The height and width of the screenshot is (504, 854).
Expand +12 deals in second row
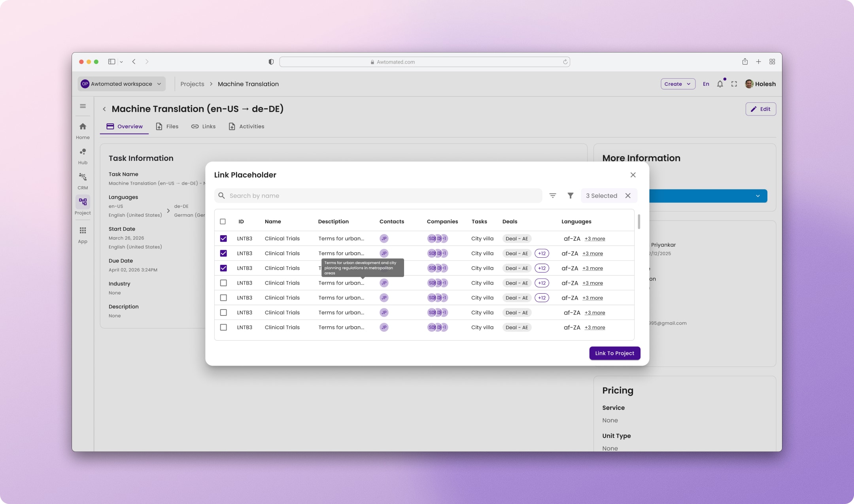pos(542,253)
